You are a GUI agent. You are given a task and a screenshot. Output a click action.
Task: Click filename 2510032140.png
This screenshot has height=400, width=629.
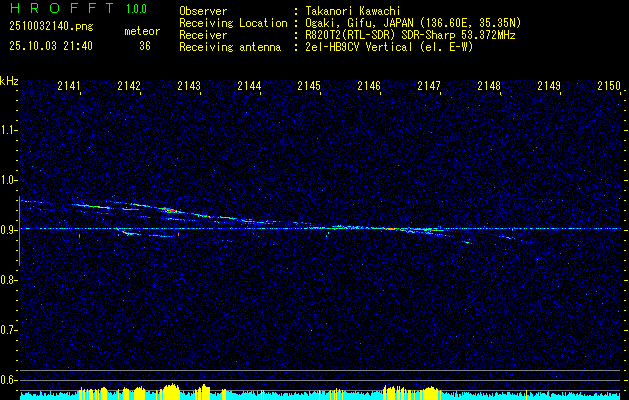[x=51, y=26]
